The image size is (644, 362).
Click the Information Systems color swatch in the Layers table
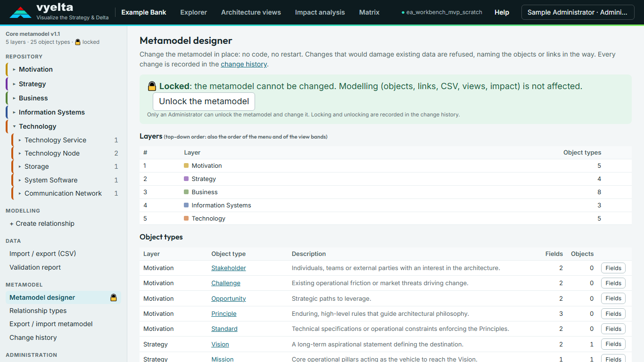pyautogui.click(x=186, y=205)
